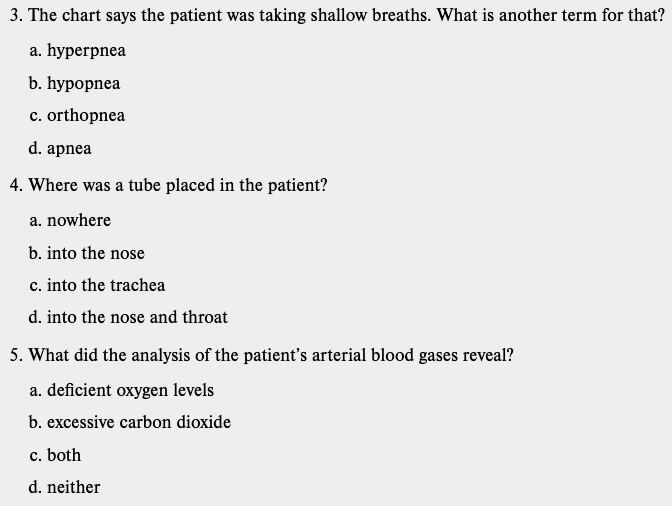Pick 'c. into the trachea' answer
Image resolution: width=672 pixels, height=506 pixels.
[x=98, y=285]
